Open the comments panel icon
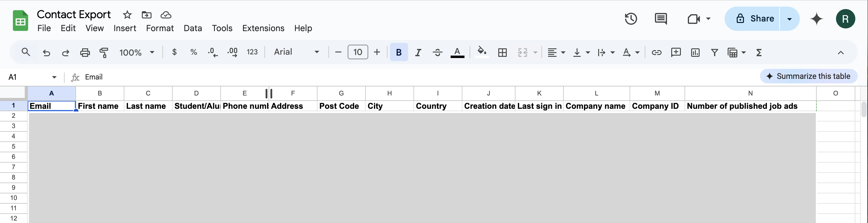Screen dimensions: 868x223 click(660, 19)
